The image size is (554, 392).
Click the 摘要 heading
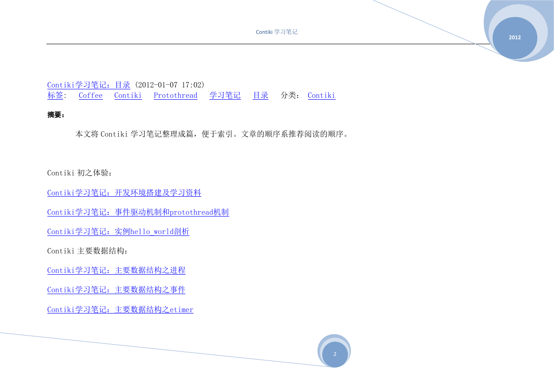56,115
